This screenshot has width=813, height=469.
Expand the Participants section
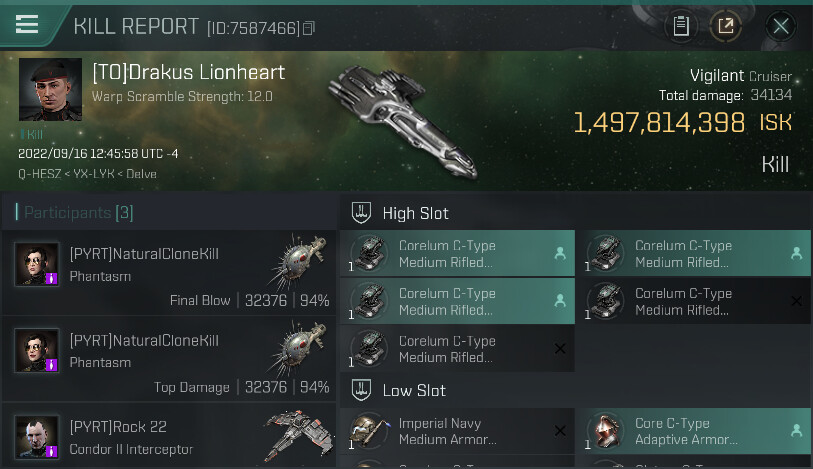click(x=74, y=212)
